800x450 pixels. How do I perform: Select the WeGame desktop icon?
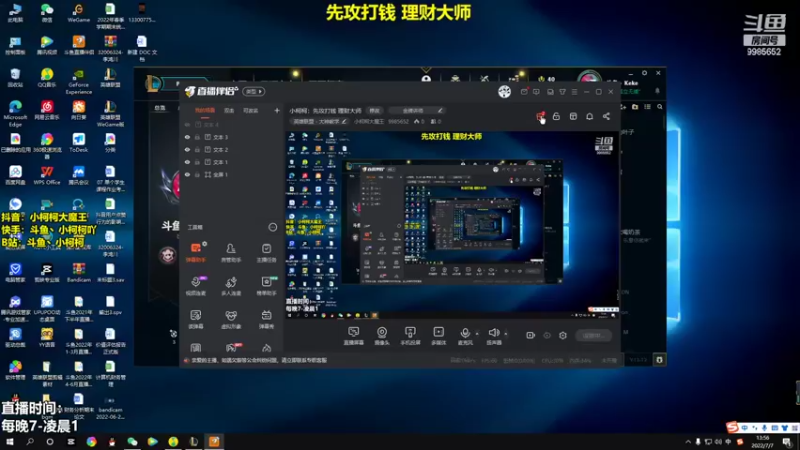pyautogui.click(x=79, y=13)
